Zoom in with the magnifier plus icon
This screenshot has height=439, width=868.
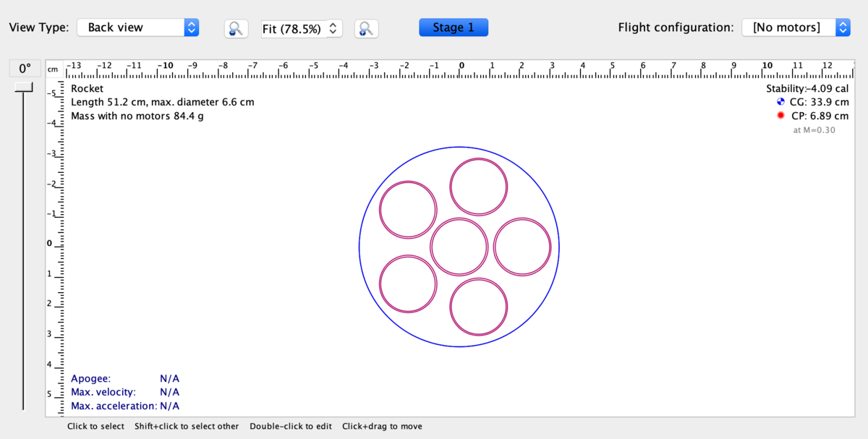click(x=366, y=29)
